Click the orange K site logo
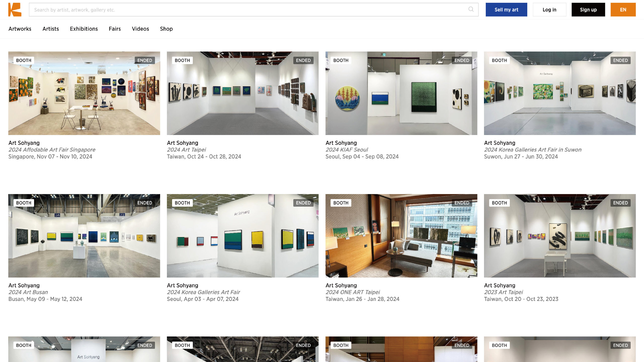 (x=15, y=10)
